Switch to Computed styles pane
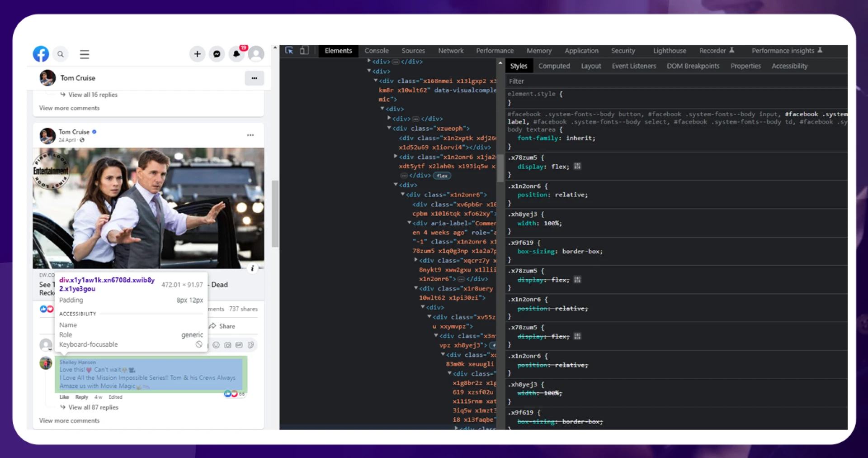This screenshot has width=868, height=458. click(554, 66)
